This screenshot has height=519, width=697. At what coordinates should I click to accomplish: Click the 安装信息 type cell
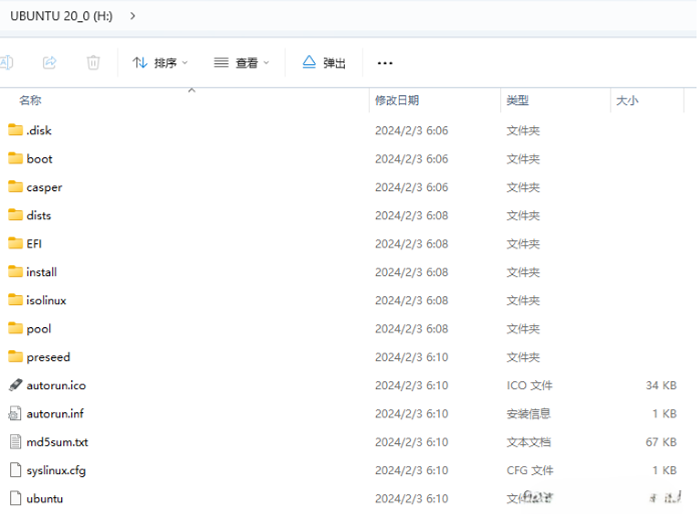coord(529,414)
